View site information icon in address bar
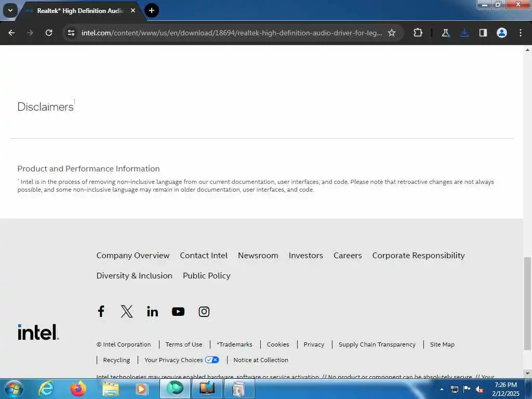This screenshot has width=532, height=399. pyautogui.click(x=71, y=33)
